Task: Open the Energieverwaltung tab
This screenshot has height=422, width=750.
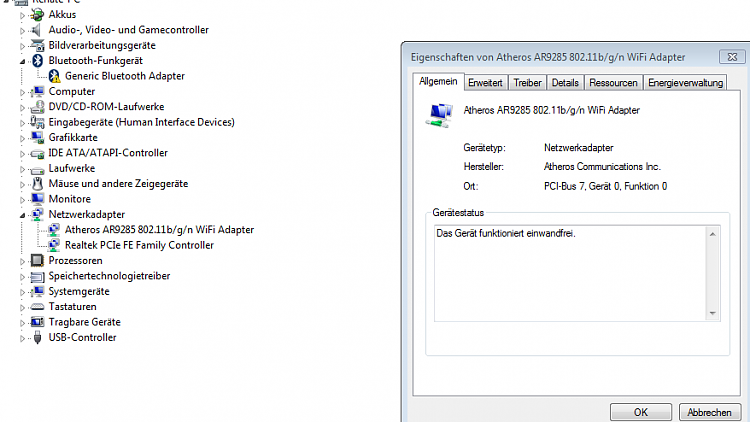Action: tap(685, 83)
